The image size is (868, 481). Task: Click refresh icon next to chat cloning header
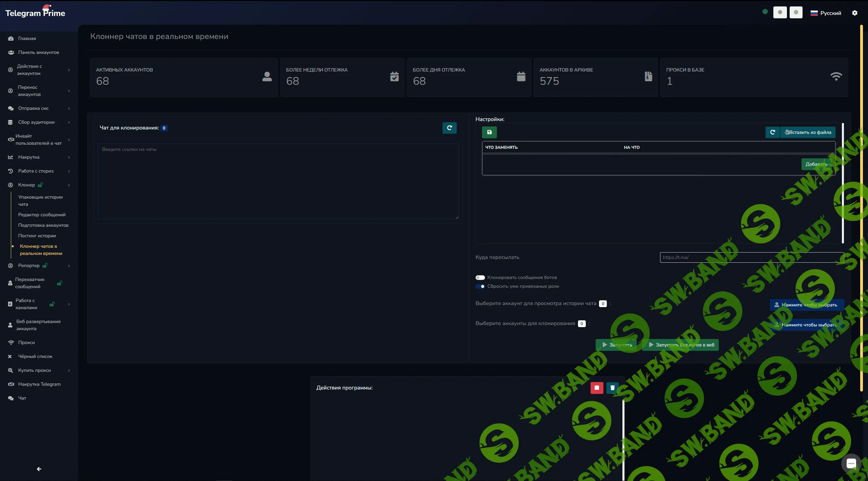[x=449, y=128]
